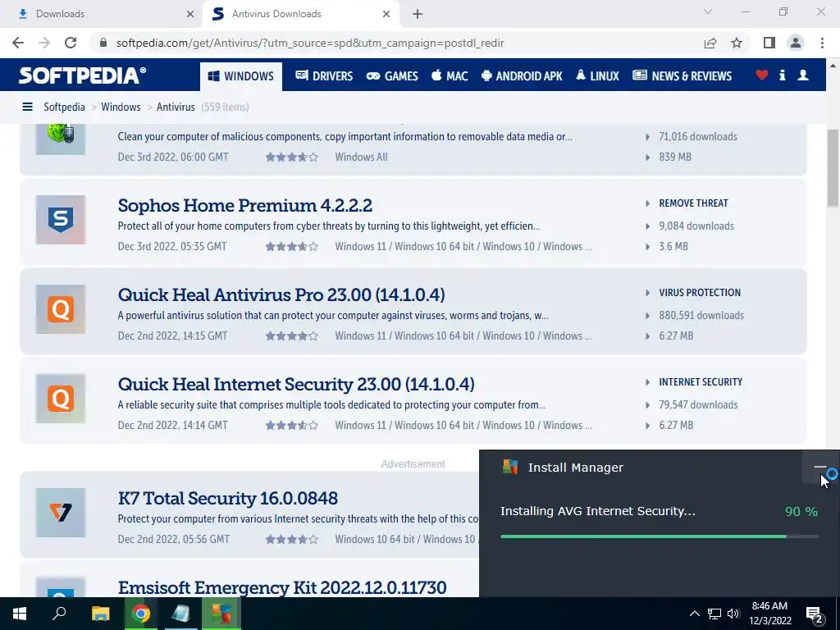Open the hamburger menu beside breadcrumbs
840x630 pixels.
[27, 107]
